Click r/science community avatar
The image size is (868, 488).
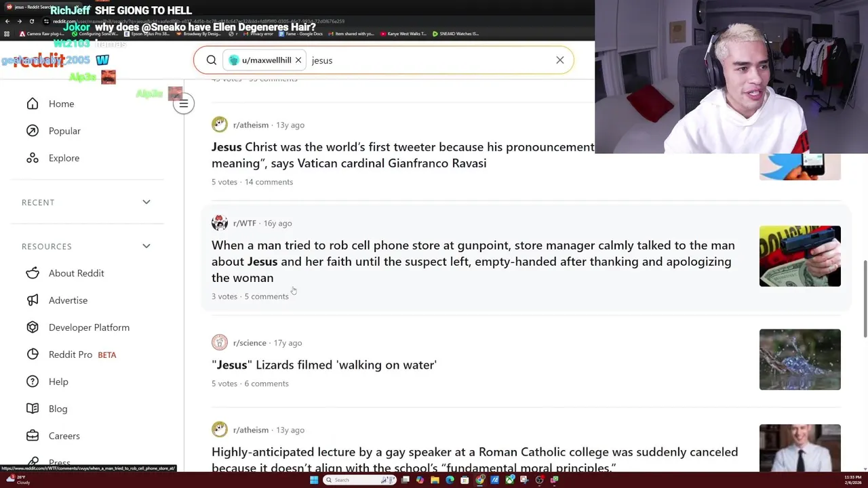click(220, 343)
